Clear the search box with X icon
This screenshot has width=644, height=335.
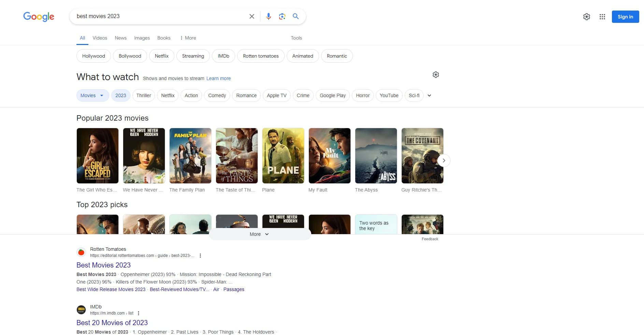point(252,16)
